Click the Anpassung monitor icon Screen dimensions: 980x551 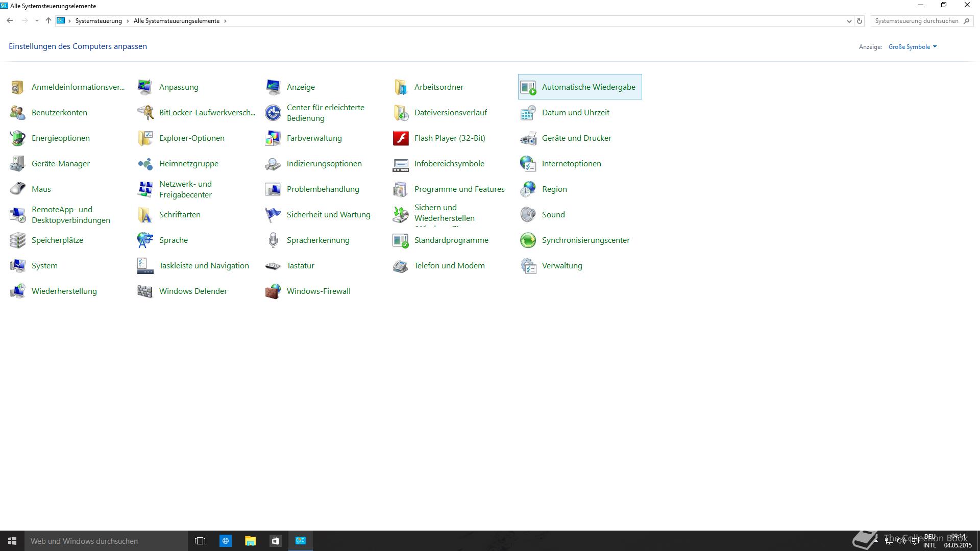145,87
